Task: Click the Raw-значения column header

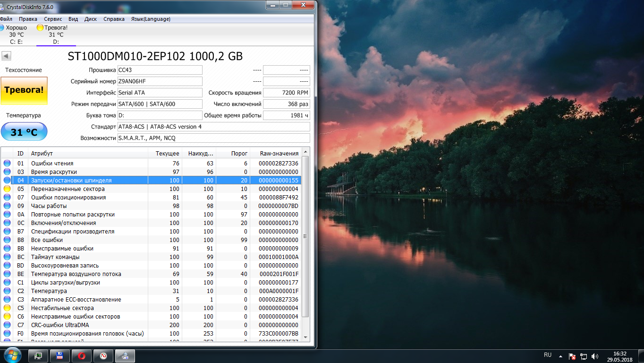Action: [275, 153]
